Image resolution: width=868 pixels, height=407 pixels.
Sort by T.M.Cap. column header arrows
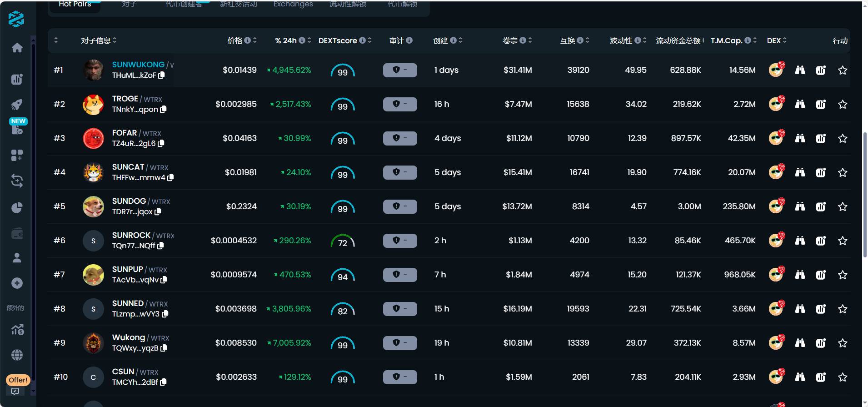pos(755,40)
